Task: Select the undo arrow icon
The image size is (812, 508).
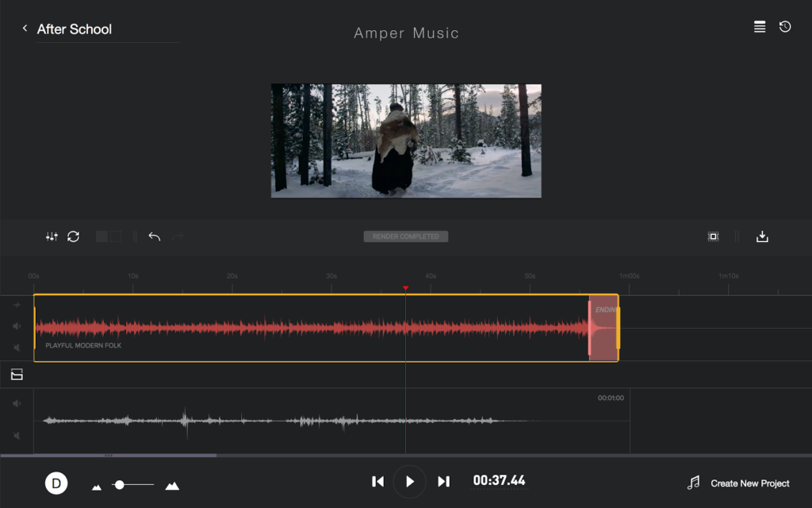Action: 155,236
